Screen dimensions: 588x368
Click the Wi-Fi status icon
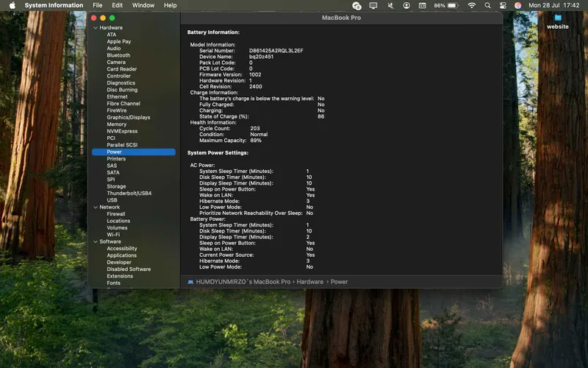coord(472,5)
